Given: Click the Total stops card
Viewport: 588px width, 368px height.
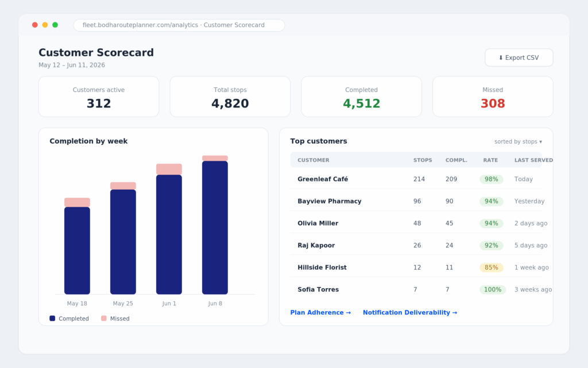Looking at the screenshot, I should (x=230, y=97).
